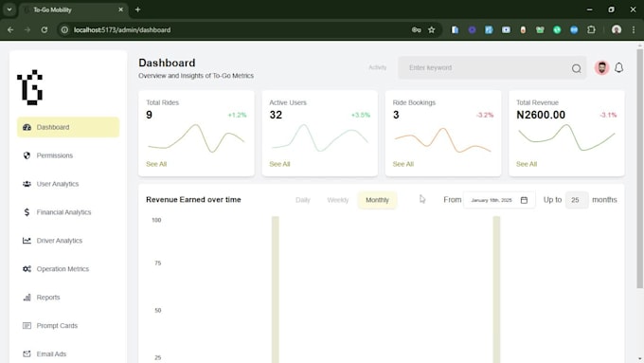Viewport: 644px width, 363px height.
Task: Click the -3.2% change on Ride Bookings
Action: click(x=485, y=115)
